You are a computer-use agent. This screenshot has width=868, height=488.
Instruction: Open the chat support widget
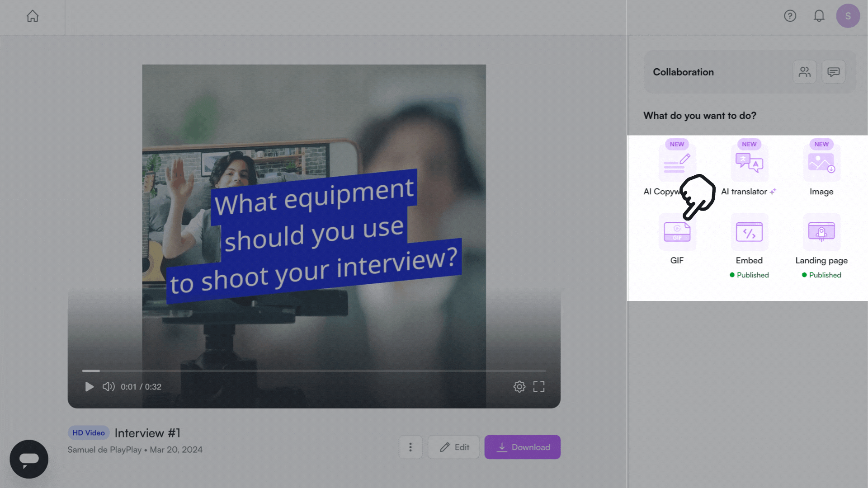[28, 459]
